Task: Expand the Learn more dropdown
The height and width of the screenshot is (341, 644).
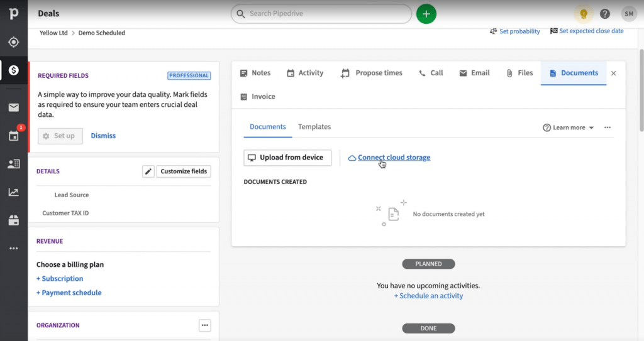Action: [x=569, y=127]
